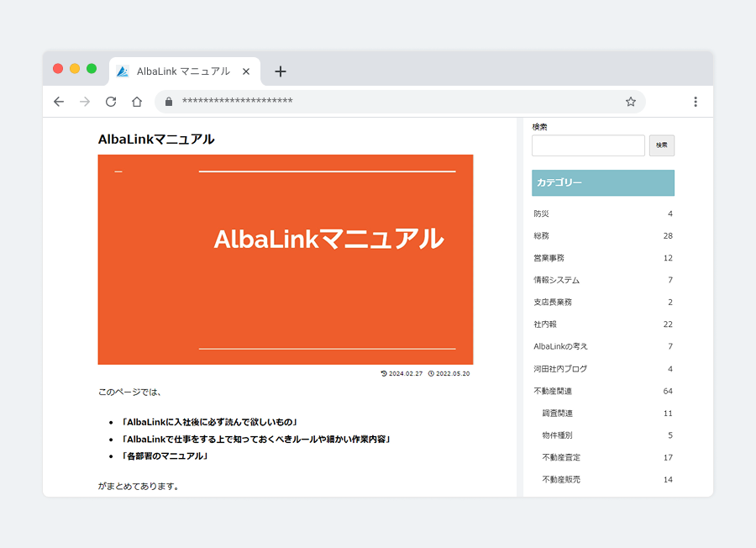This screenshot has height=548, width=756.
Task: Open a new tab with the plus icon
Action: click(x=281, y=71)
